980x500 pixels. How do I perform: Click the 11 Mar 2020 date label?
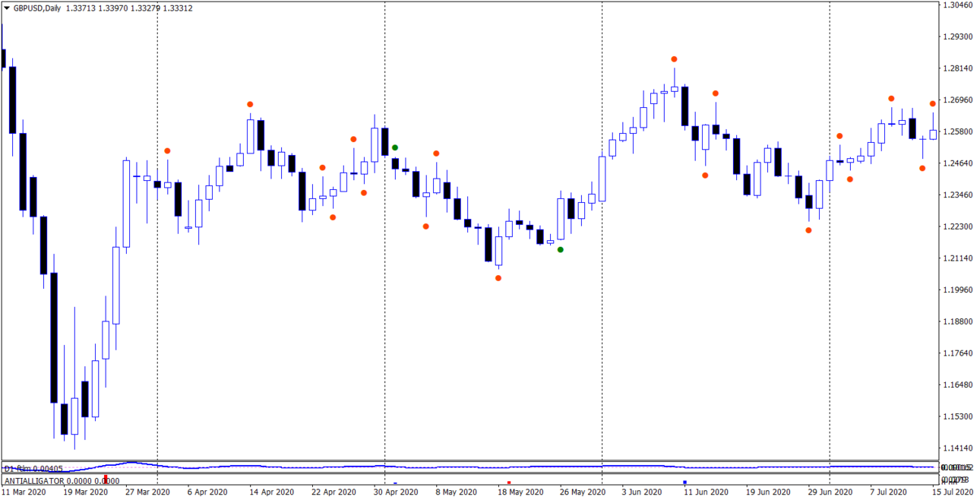pos(23,492)
